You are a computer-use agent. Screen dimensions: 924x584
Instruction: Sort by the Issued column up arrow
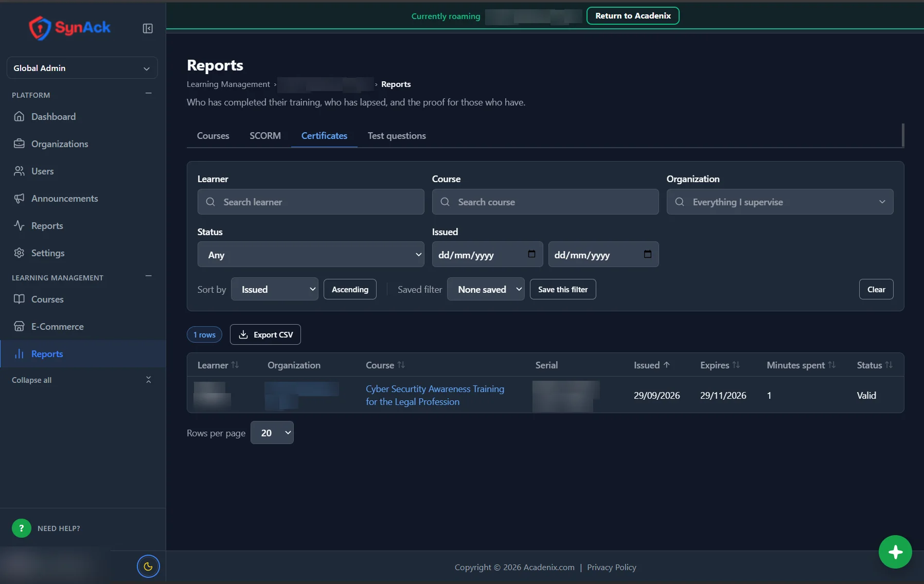pyautogui.click(x=667, y=365)
